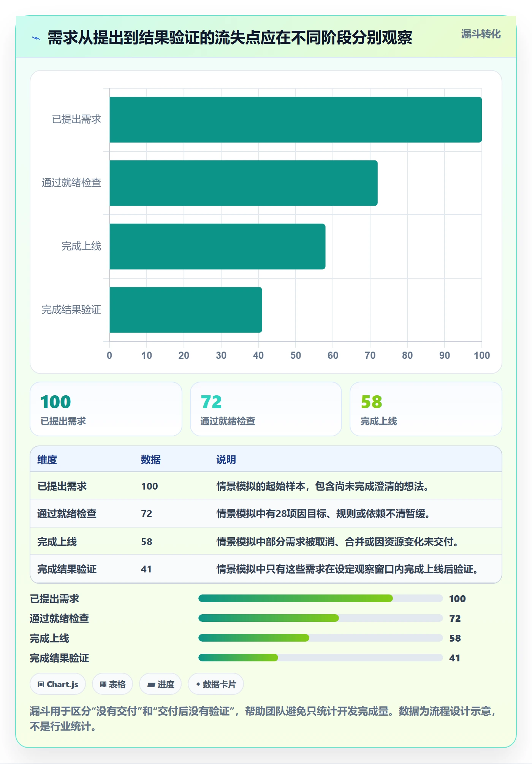Click the 表格 chip
The height and width of the screenshot is (764, 532).
pos(112,684)
